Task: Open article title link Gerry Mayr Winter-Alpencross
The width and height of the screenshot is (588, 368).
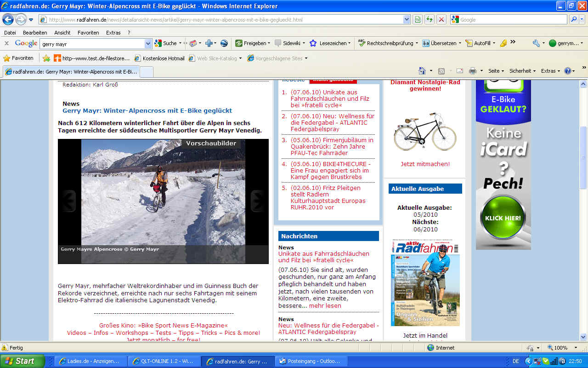Action: [147, 110]
